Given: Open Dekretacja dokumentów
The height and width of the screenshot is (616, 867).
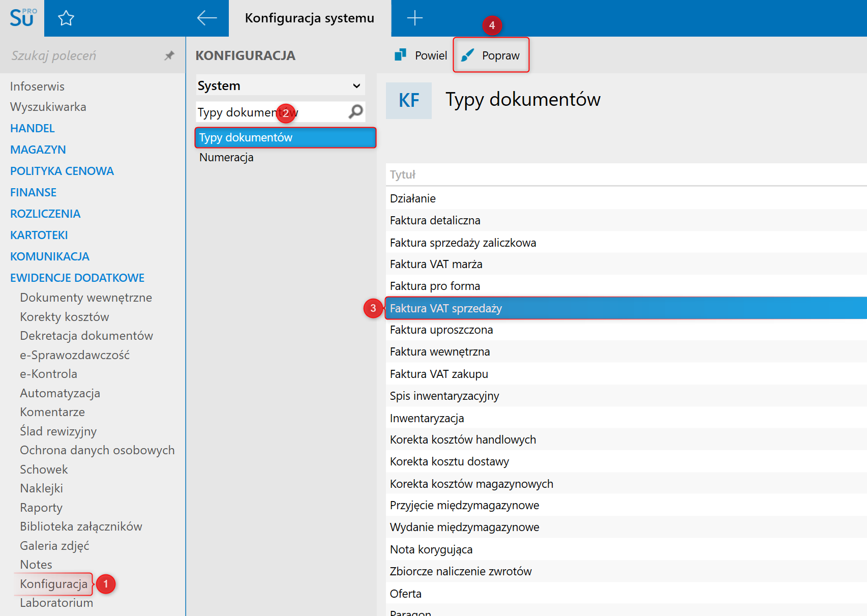Looking at the screenshot, I should [86, 336].
